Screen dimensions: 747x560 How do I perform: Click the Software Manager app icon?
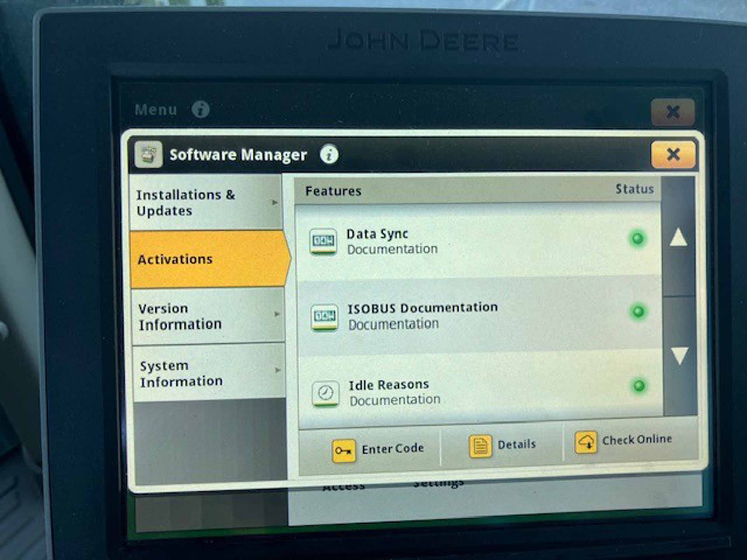click(148, 155)
